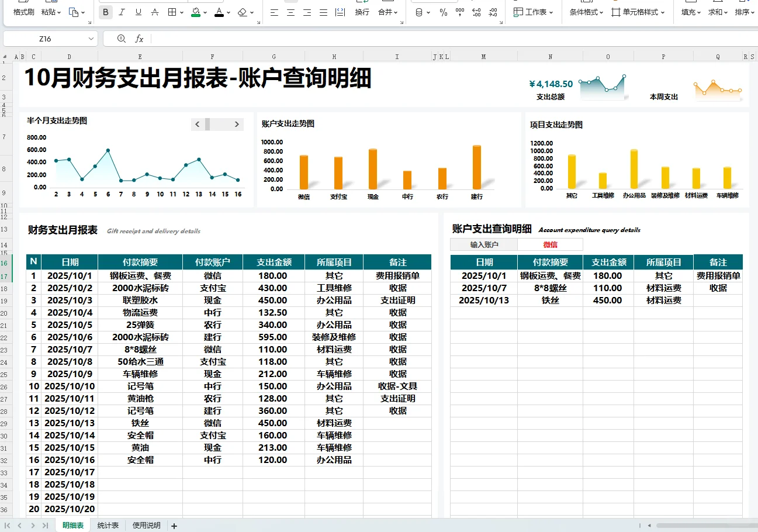Viewport: 758px width, 532px height.
Task: Click the wrap text 换行 icon
Action: (364, 12)
